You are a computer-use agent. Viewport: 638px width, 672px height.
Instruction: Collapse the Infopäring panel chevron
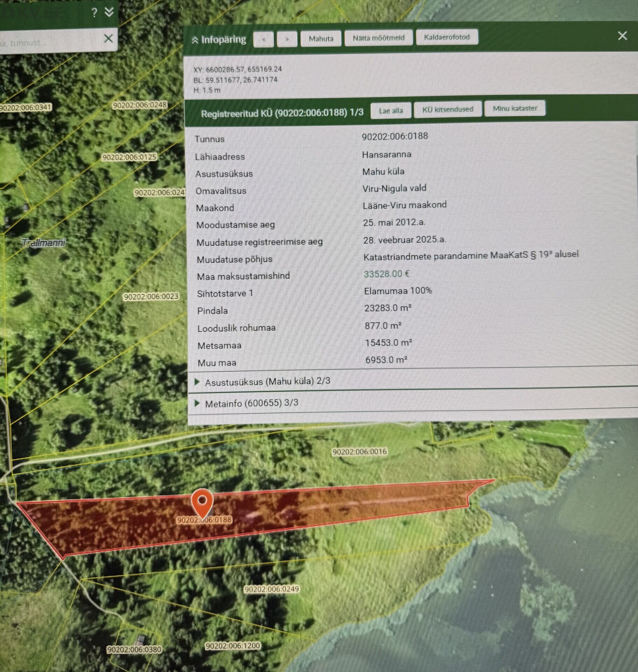pyautogui.click(x=195, y=41)
